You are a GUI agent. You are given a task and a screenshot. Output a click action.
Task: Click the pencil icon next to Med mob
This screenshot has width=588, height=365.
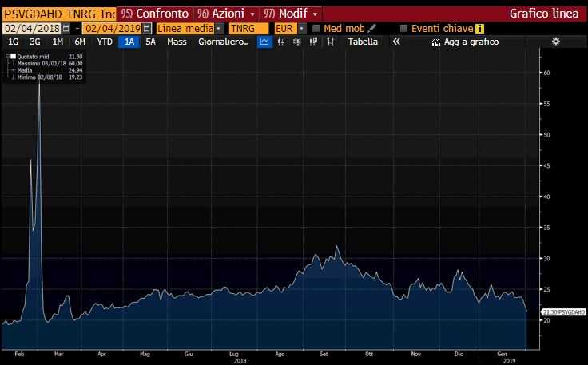pos(372,29)
